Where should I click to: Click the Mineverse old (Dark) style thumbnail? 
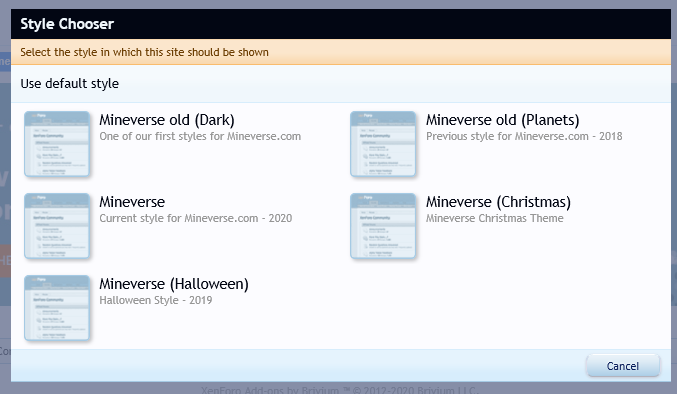coord(57,144)
